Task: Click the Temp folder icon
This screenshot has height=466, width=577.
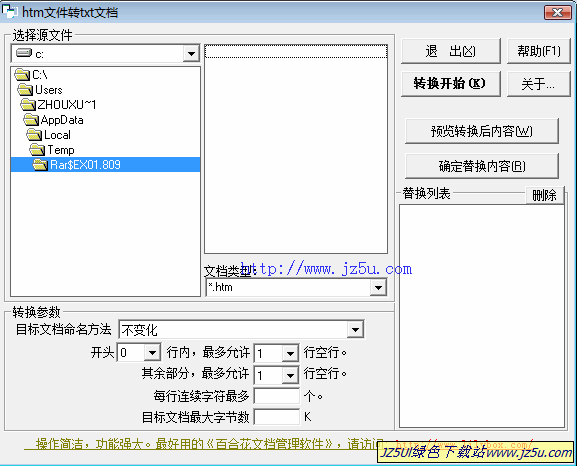Action: 37,150
